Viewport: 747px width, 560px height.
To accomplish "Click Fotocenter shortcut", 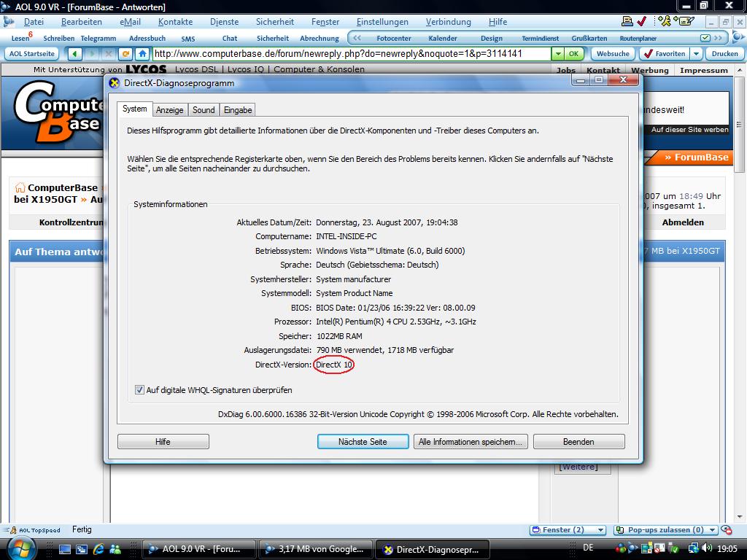I will [x=393, y=38].
